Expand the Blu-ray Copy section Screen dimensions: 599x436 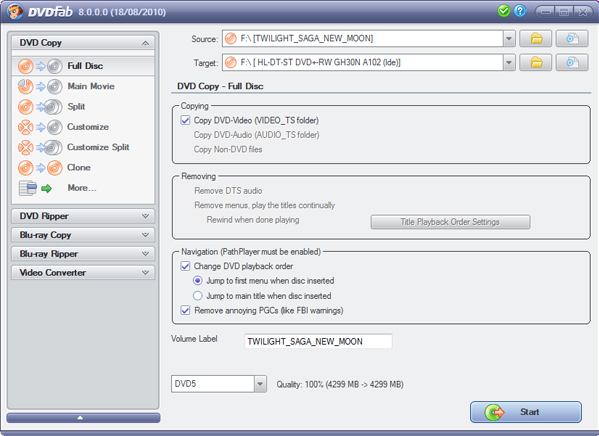pyautogui.click(x=83, y=235)
